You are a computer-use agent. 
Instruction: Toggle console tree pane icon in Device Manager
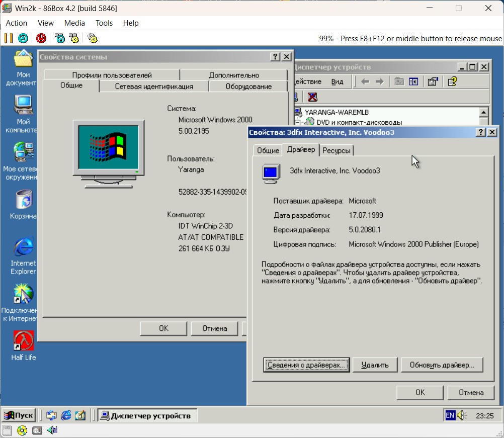[x=413, y=81]
